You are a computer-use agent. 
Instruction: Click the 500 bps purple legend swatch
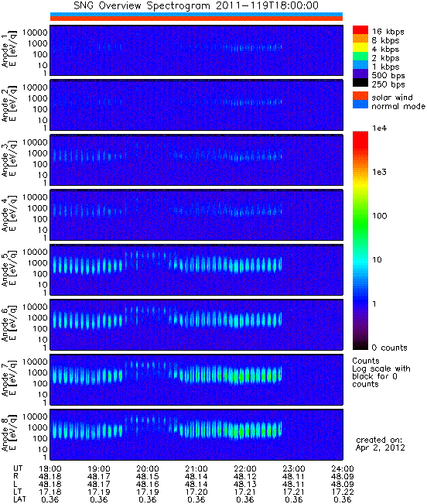point(360,74)
